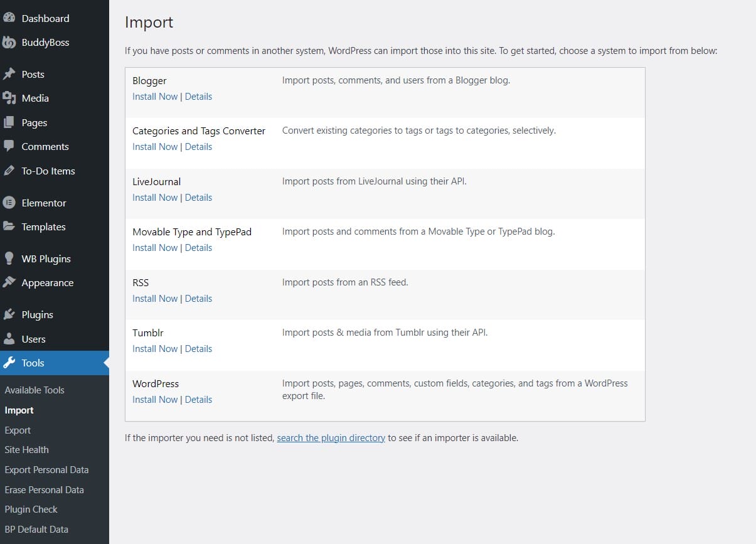Click the WB Plugins lightbulb icon
The width and height of the screenshot is (756, 544).
tap(9, 259)
